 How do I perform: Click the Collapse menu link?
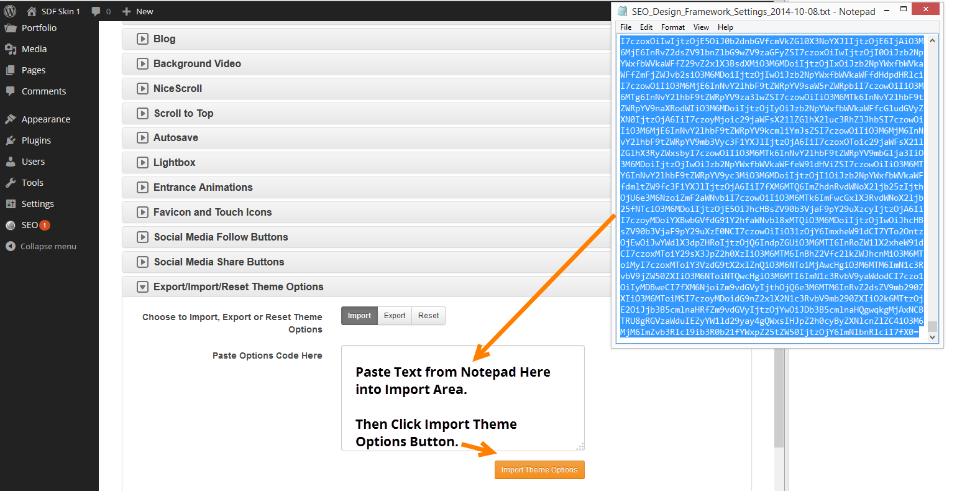pyautogui.click(x=48, y=246)
